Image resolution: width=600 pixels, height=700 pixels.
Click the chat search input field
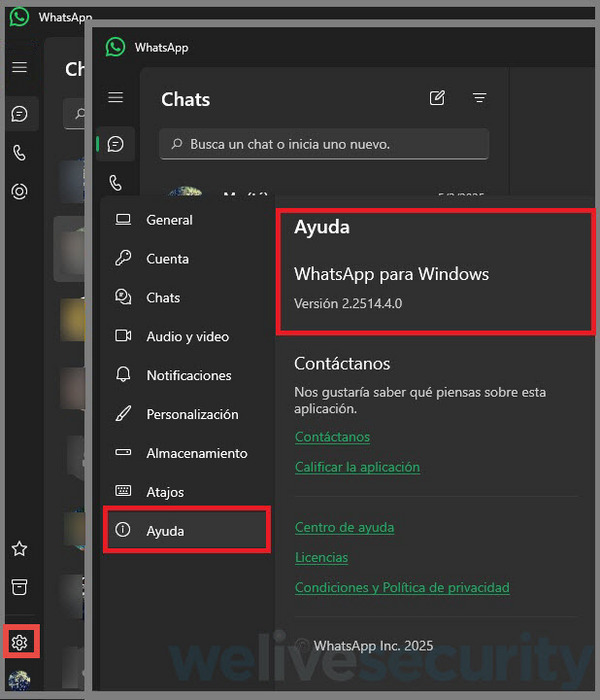(x=324, y=144)
